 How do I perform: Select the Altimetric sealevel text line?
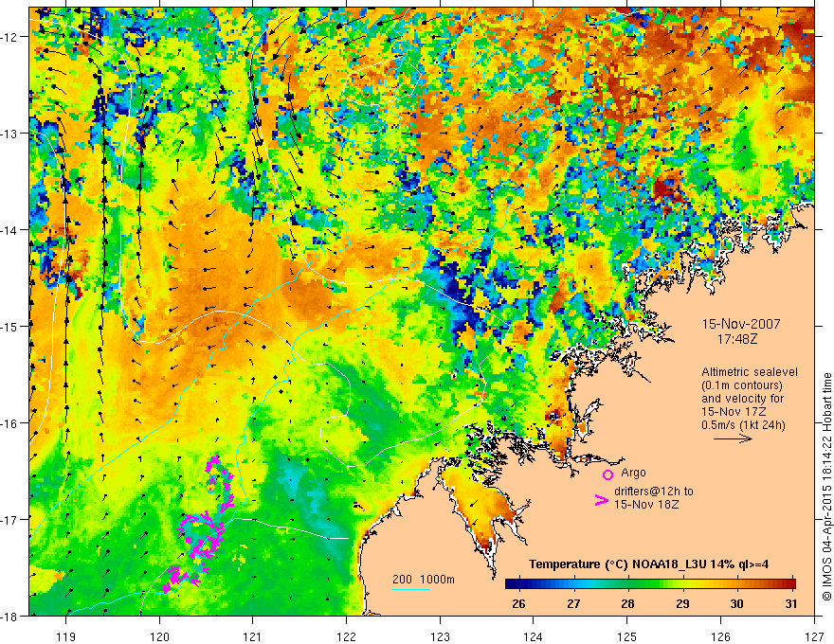[750, 372]
